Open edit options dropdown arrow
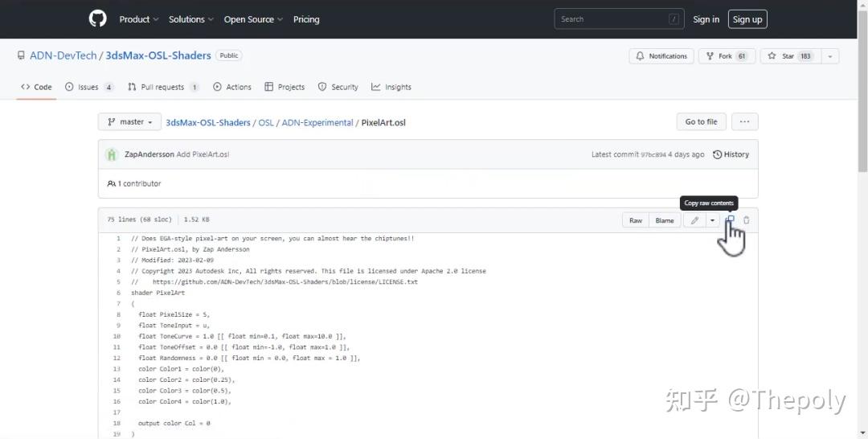 click(712, 220)
